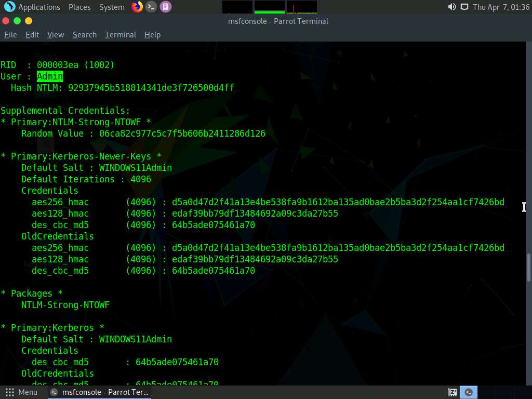Open the Menu button in bottom panel
This screenshot has height=399, width=532.
coord(22,392)
